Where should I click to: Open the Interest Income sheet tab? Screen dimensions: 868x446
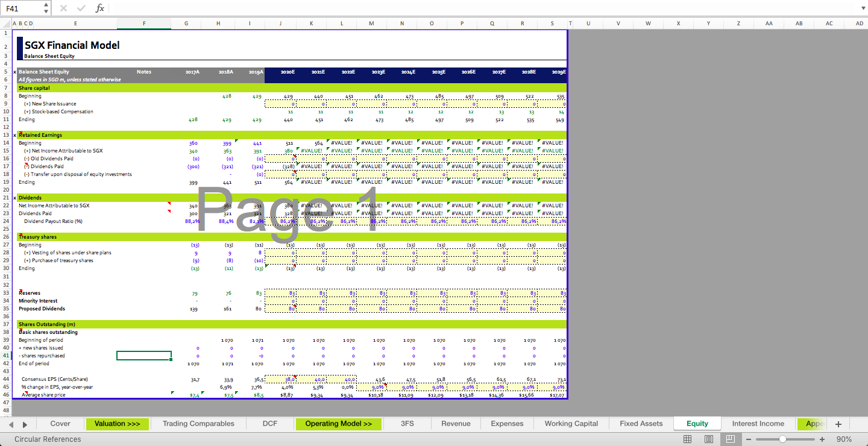758,424
